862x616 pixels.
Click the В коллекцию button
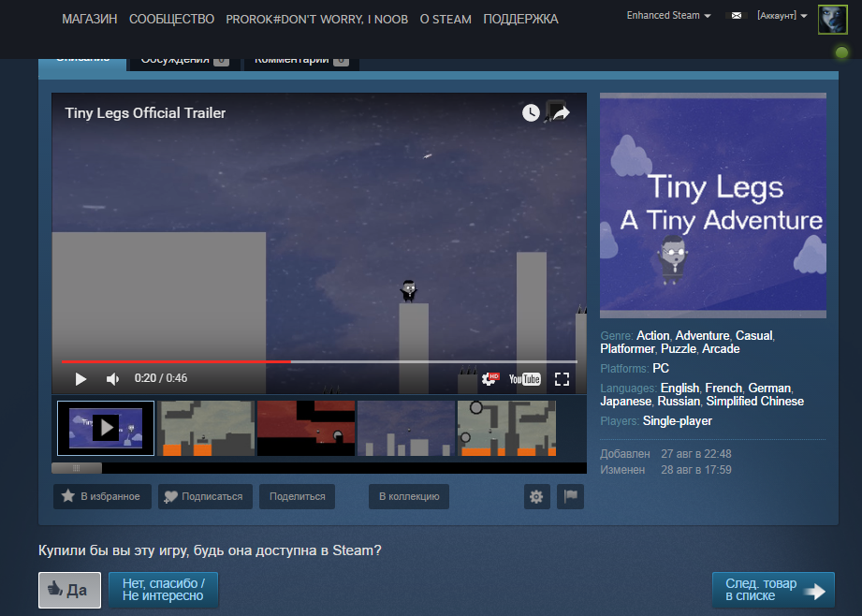(x=409, y=496)
